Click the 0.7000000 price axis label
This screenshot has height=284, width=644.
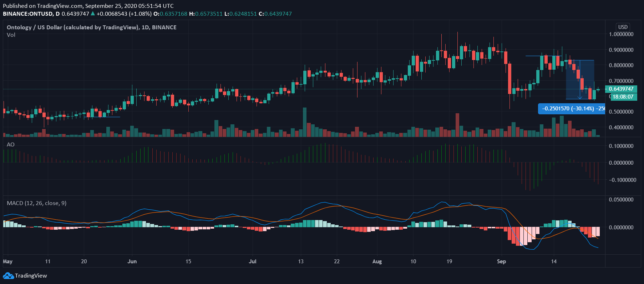click(621, 81)
